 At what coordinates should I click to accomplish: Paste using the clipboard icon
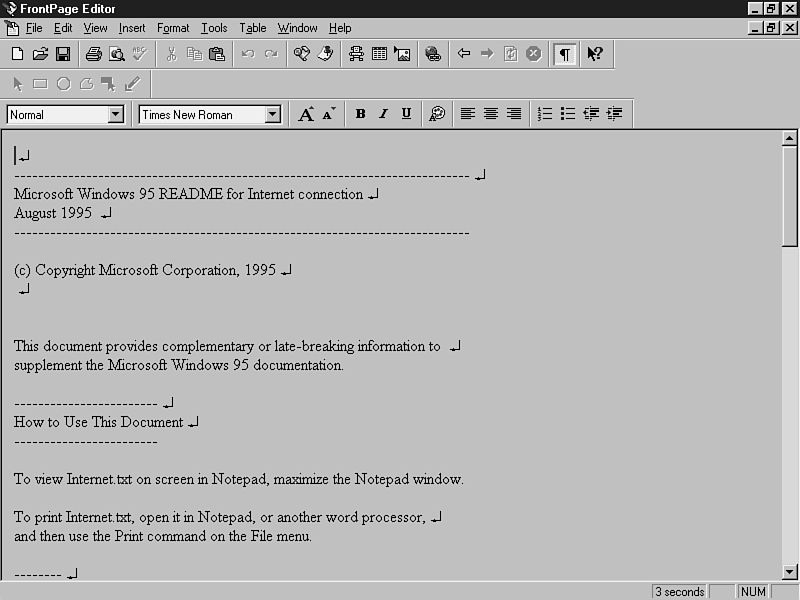tap(217, 54)
